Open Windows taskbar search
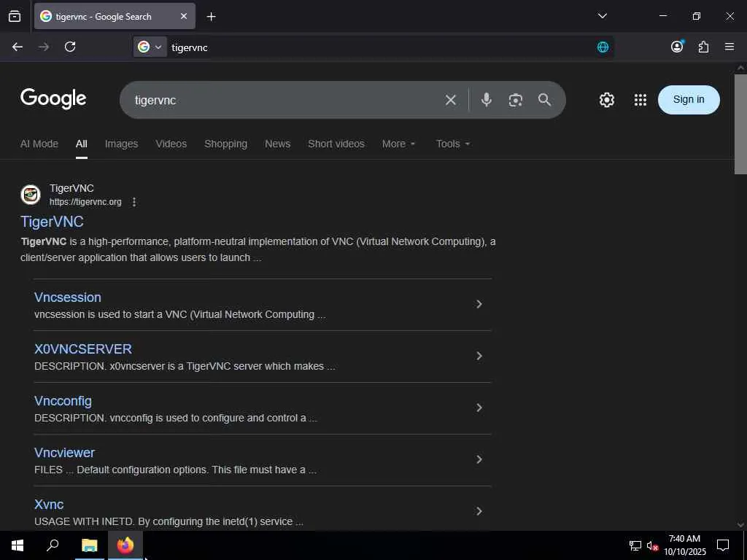 coord(53,545)
